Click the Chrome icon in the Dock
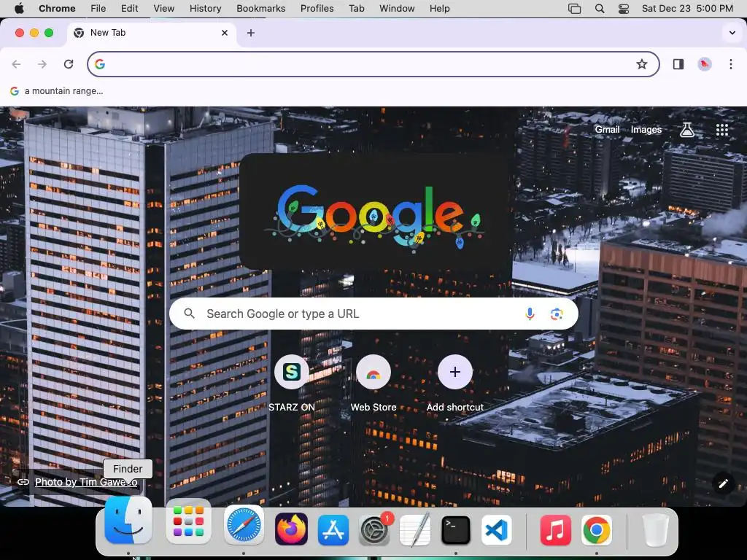Viewport: 747px width, 560px height. click(x=597, y=529)
